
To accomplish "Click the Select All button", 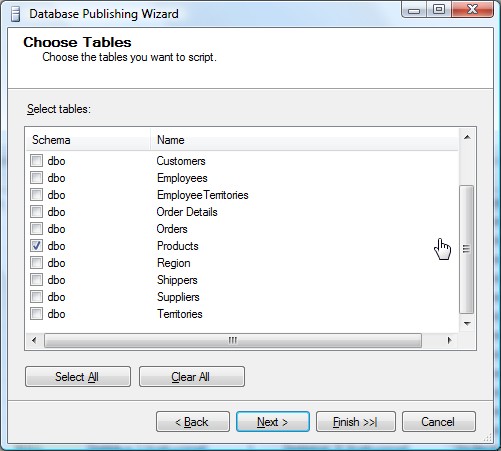I will click(78, 377).
